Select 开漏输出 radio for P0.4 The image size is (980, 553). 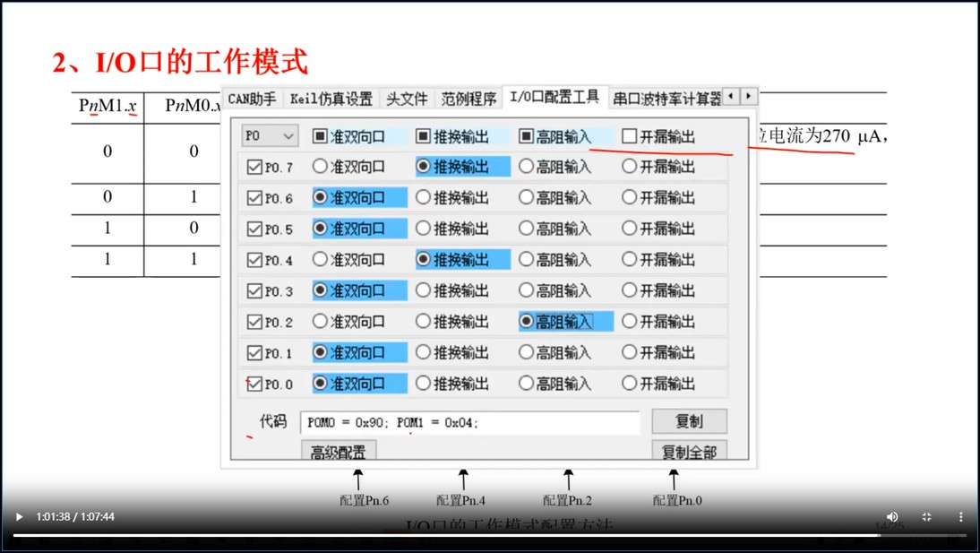point(630,260)
